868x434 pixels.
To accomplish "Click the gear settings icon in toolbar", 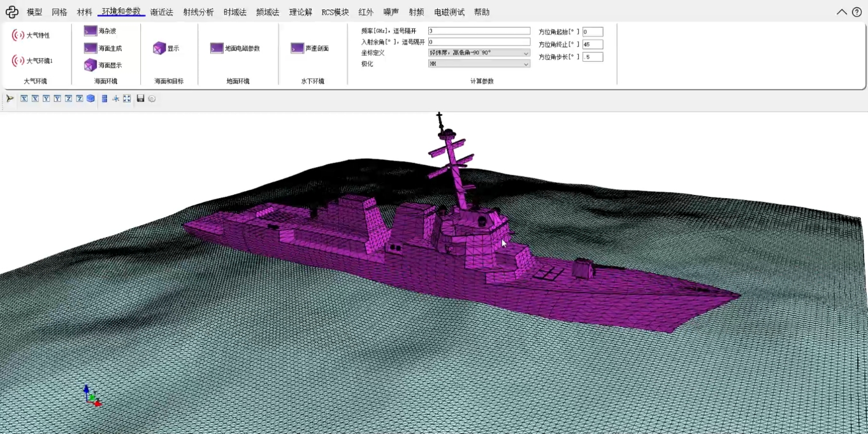I will tap(152, 99).
